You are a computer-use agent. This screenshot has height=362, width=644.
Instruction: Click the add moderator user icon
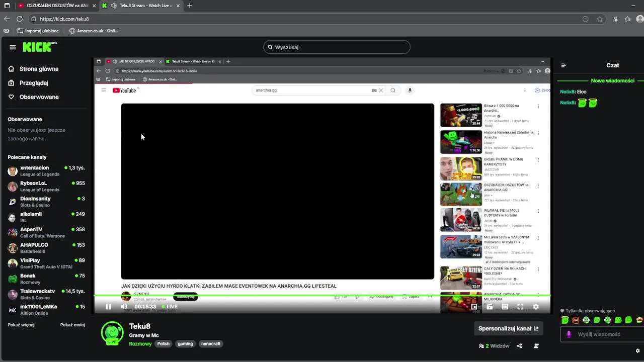(536, 346)
